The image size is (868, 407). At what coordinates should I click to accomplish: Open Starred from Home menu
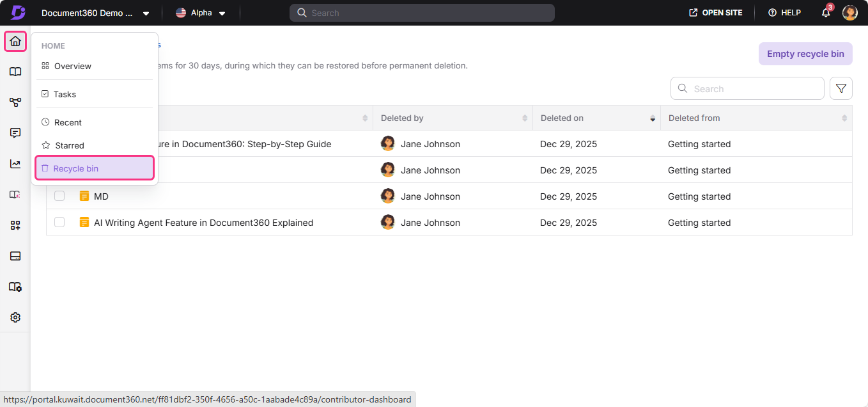69,145
